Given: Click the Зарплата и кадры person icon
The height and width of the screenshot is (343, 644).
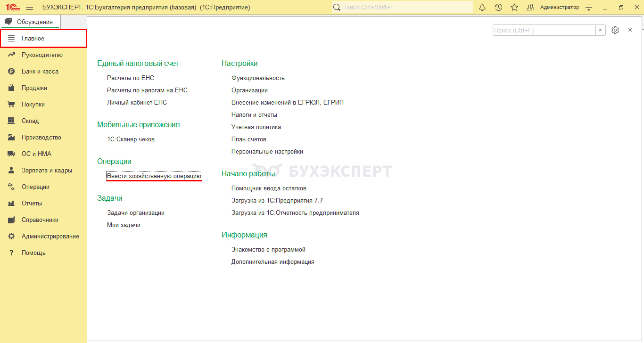Looking at the screenshot, I should click(12, 171).
